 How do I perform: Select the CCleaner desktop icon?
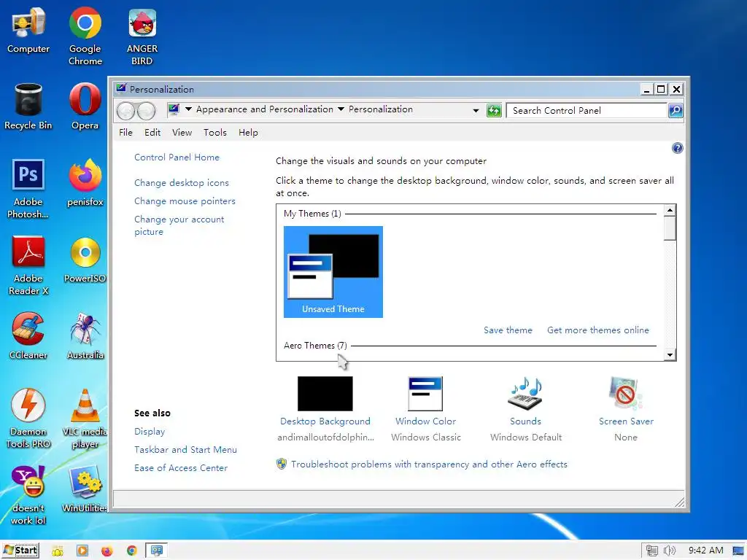click(x=28, y=335)
